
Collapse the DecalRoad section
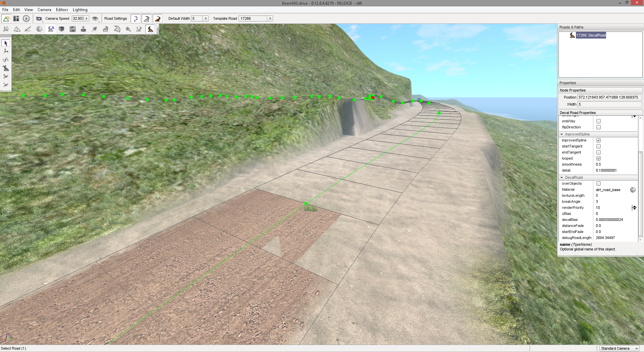562,178
